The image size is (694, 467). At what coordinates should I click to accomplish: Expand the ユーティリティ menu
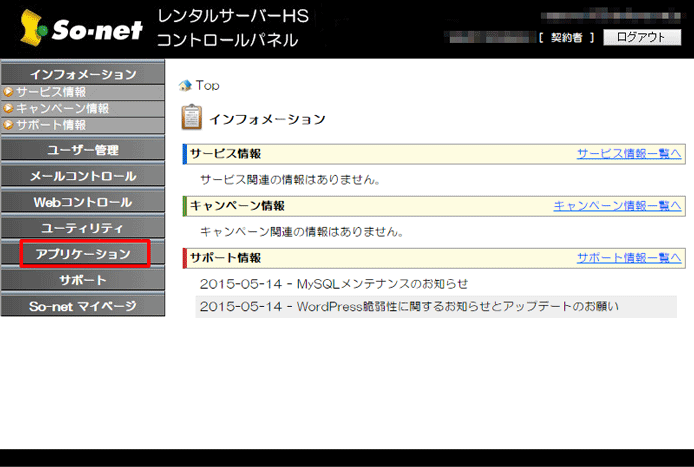(83, 228)
